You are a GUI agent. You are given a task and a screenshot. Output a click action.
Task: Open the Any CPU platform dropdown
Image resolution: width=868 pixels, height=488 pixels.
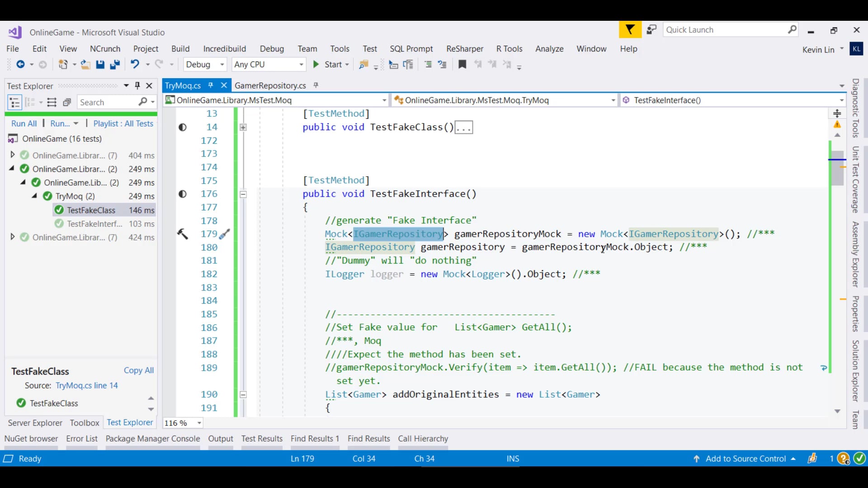point(301,64)
